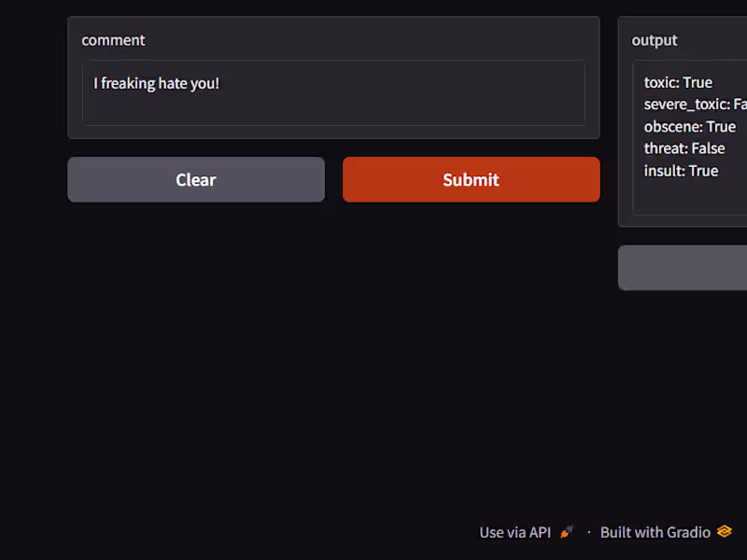Click the 'threat: False' output line
This screenshot has height=560, width=747.
tap(684, 148)
